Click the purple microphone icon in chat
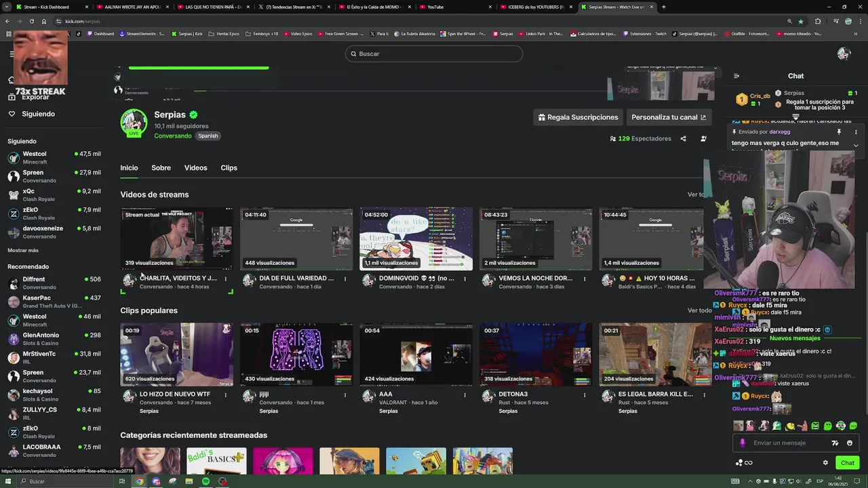The width and height of the screenshot is (868, 488). coord(743,443)
